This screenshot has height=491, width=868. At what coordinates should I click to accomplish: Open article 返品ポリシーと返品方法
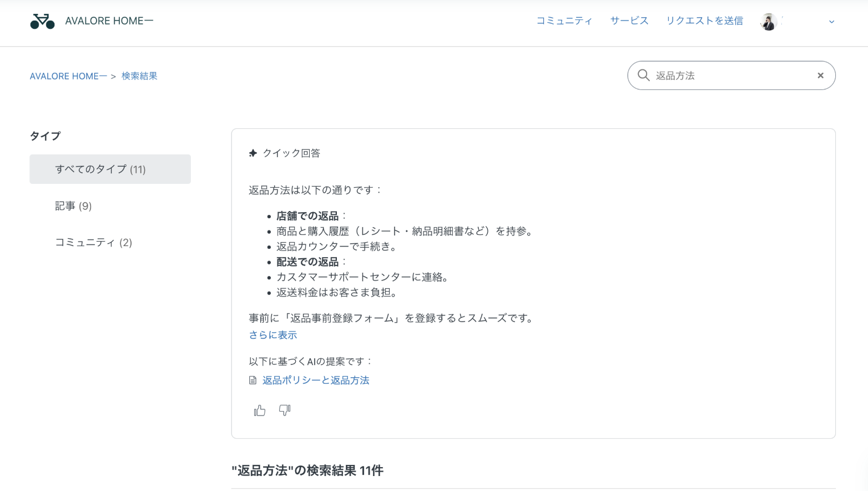pyautogui.click(x=316, y=380)
